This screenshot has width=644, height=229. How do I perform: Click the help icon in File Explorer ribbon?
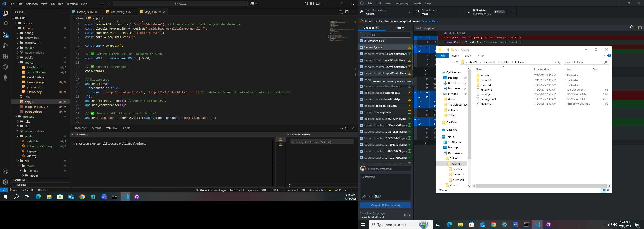609,55
